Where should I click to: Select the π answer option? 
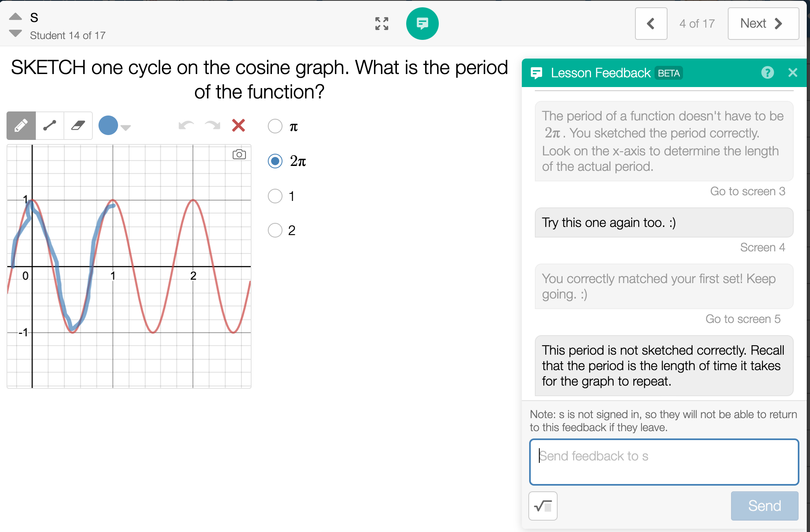pos(275,126)
